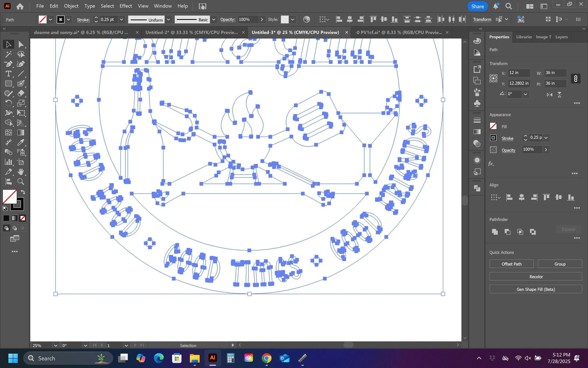
Task: Select the Pen tool
Action: (8, 64)
